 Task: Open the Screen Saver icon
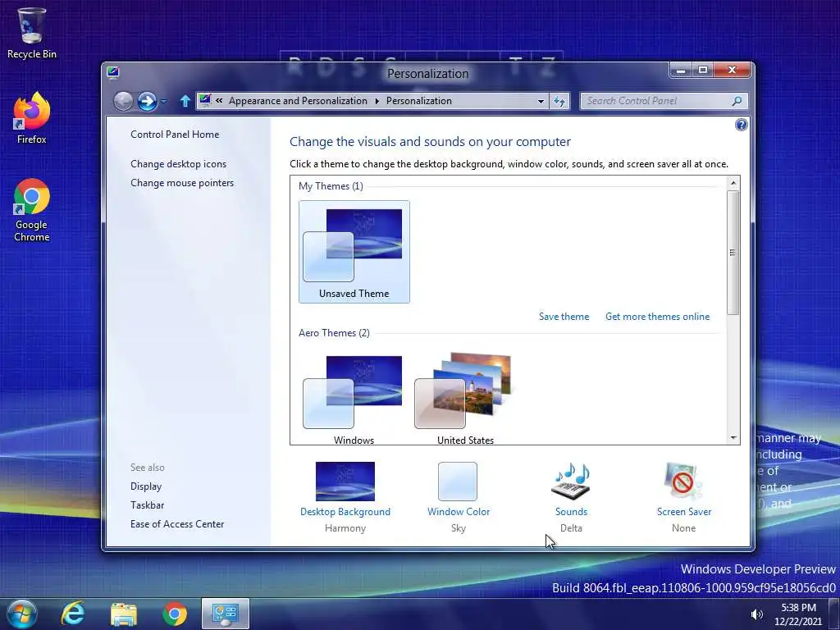(x=683, y=481)
